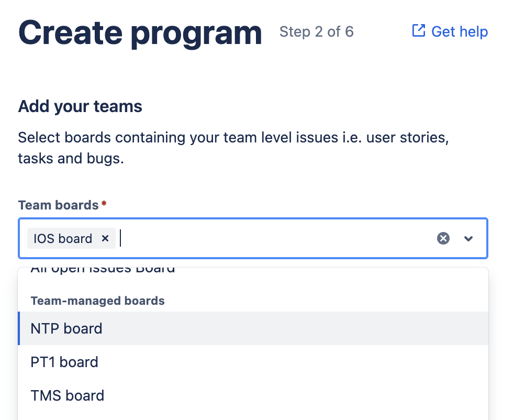Click the Team boards field label
514x420 pixels.
pyautogui.click(x=58, y=205)
